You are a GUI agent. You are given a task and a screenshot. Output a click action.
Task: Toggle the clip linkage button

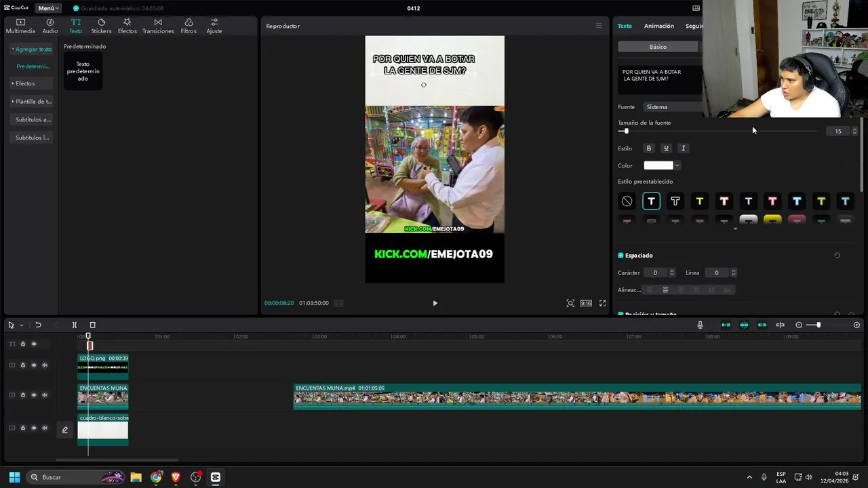click(762, 325)
